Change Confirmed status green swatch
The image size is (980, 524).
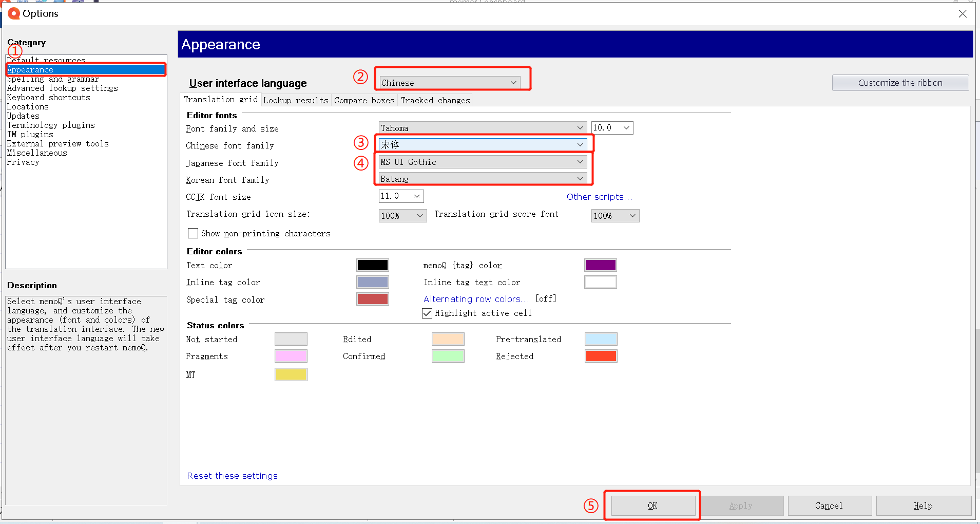448,356
